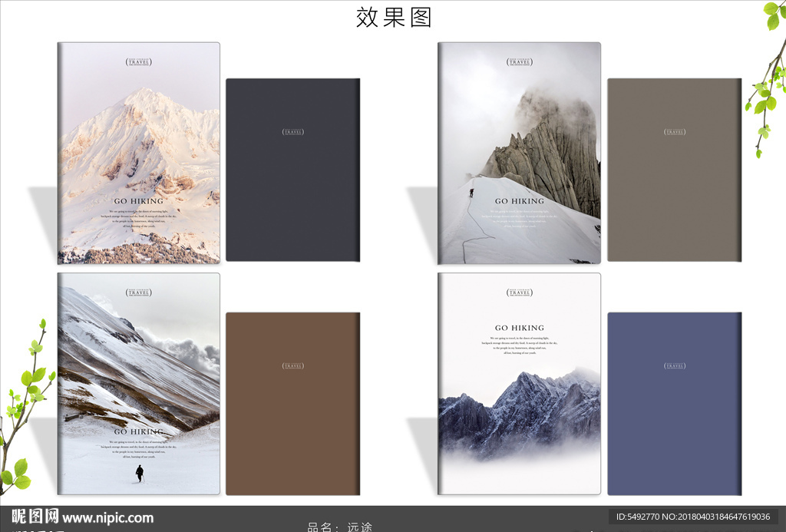
Task: Click the TRAVEL emblem atop the white mountain-range cover
Action: (x=520, y=292)
